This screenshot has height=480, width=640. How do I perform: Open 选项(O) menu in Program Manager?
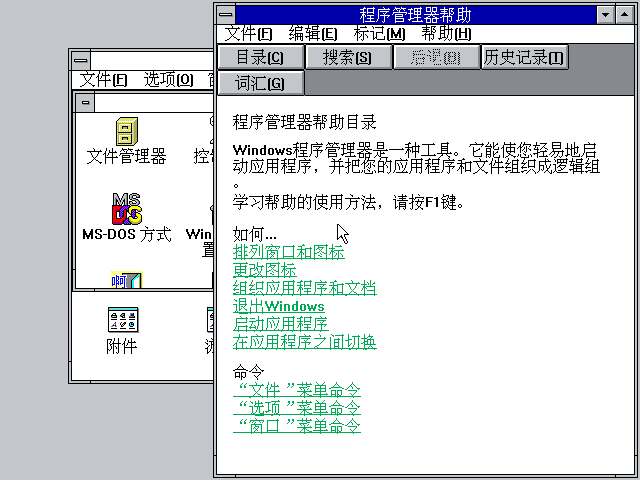click(x=168, y=80)
